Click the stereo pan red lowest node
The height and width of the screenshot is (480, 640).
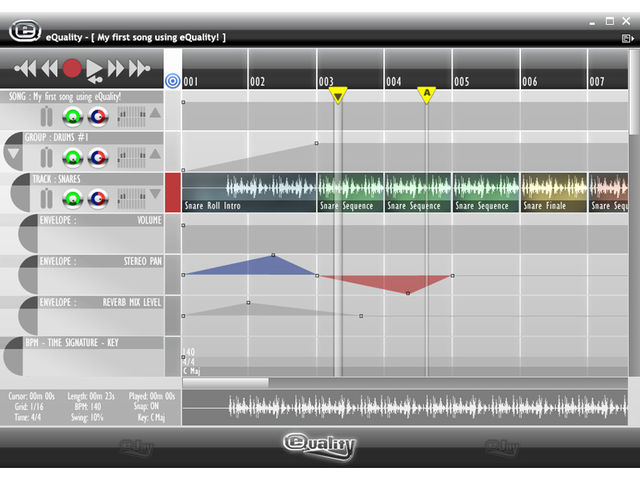click(x=408, y=293)
